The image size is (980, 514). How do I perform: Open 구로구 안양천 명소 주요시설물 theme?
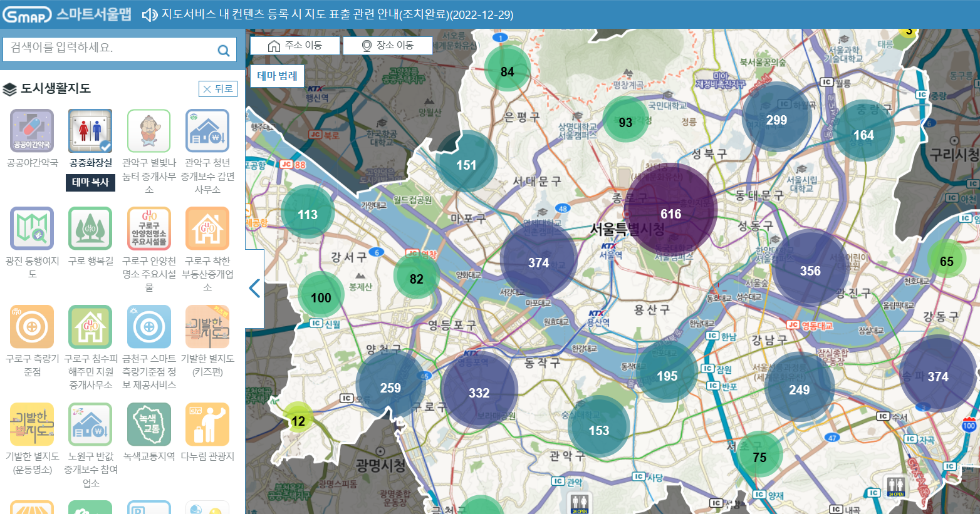pos(149,229)
